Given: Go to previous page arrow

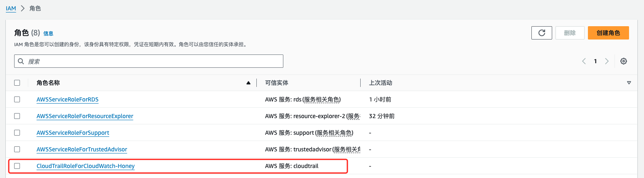Looking at the screenshot, I should (584, 61).
